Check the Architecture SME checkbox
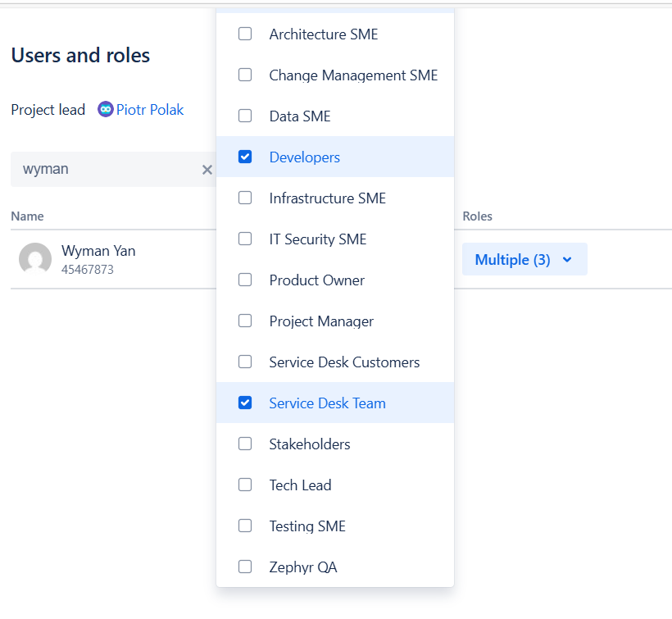672x619 pixels. coord(245,34)
